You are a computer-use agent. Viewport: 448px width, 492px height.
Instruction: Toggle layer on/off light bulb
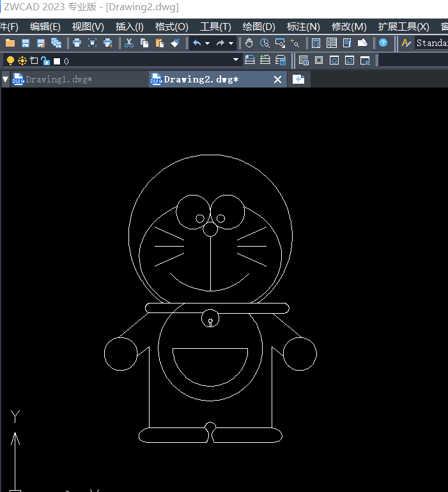tap(10, 61)
